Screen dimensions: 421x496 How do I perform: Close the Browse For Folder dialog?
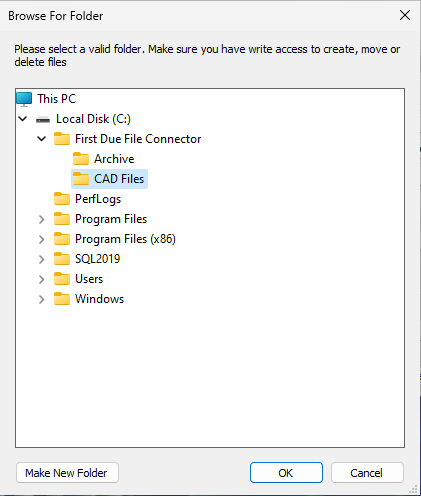tap(405, 15)
